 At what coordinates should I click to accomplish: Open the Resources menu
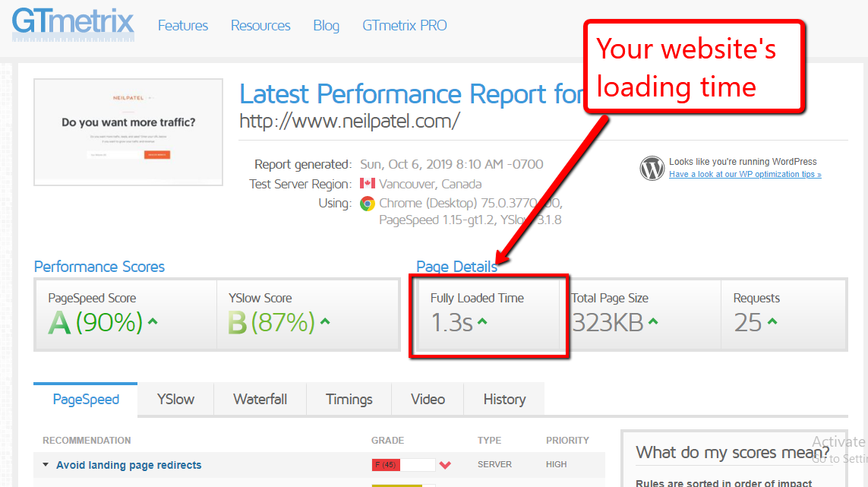click(x=260, y=26)
